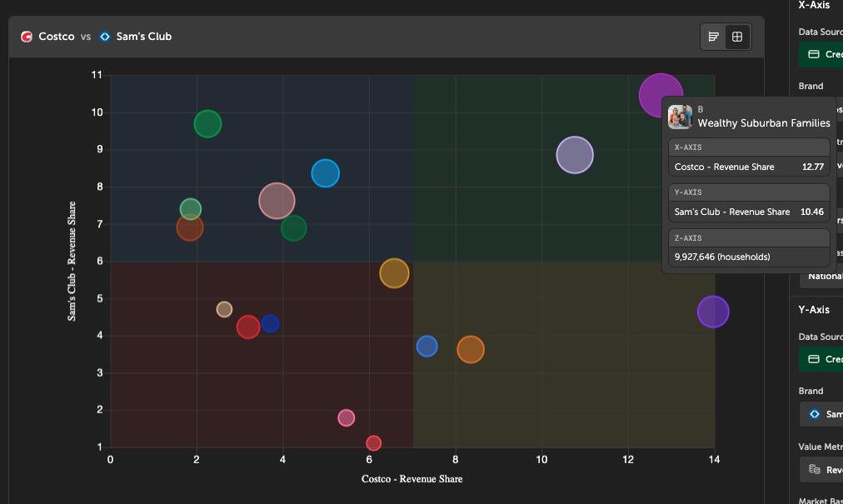Open the Y-Axis Value Metric dropdown
Image resolution: width=843 pixels, height=504 pixels.
pyautogui.click(x=821, y=470)
